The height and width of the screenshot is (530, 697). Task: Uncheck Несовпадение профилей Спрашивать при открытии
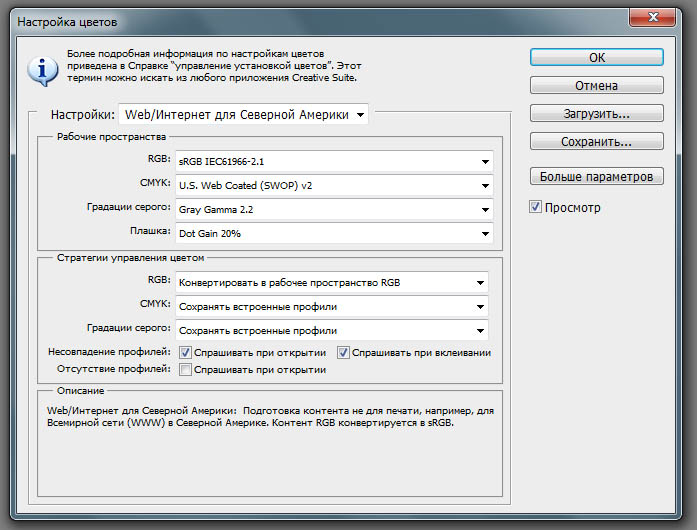click(x=185, y=353)
